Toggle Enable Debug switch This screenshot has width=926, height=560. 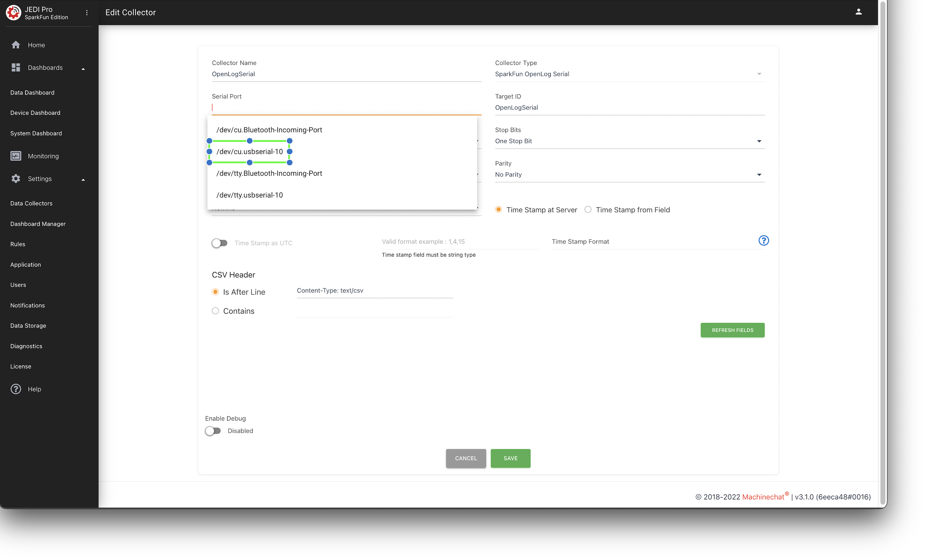point(213,431)
